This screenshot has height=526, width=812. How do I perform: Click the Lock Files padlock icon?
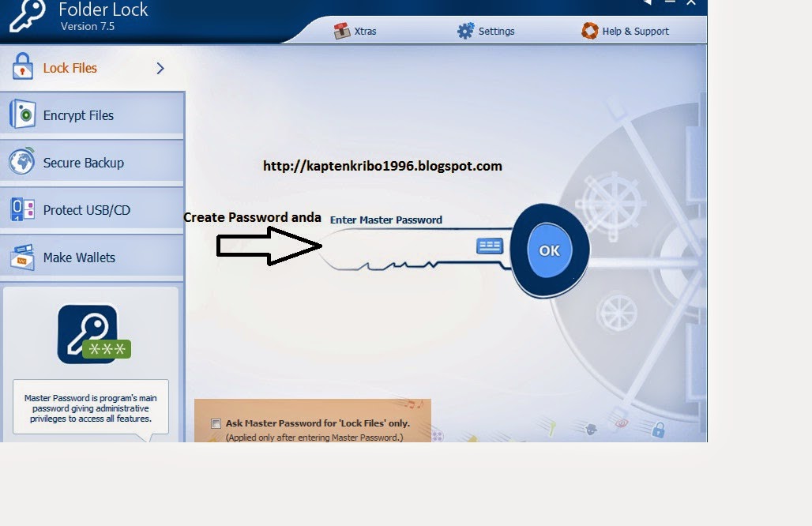(22, 66)
